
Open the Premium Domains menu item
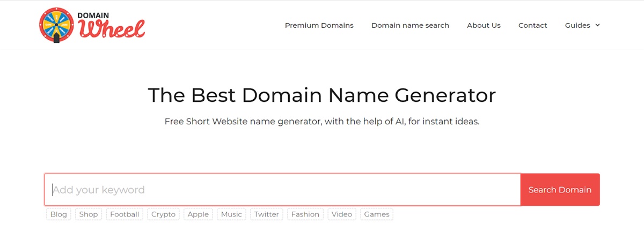point(319,25)
